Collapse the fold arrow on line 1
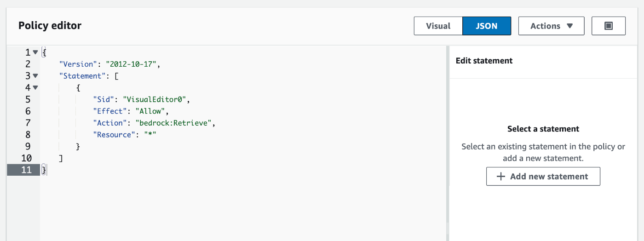644x241 pixels. (x=35, y=52)
